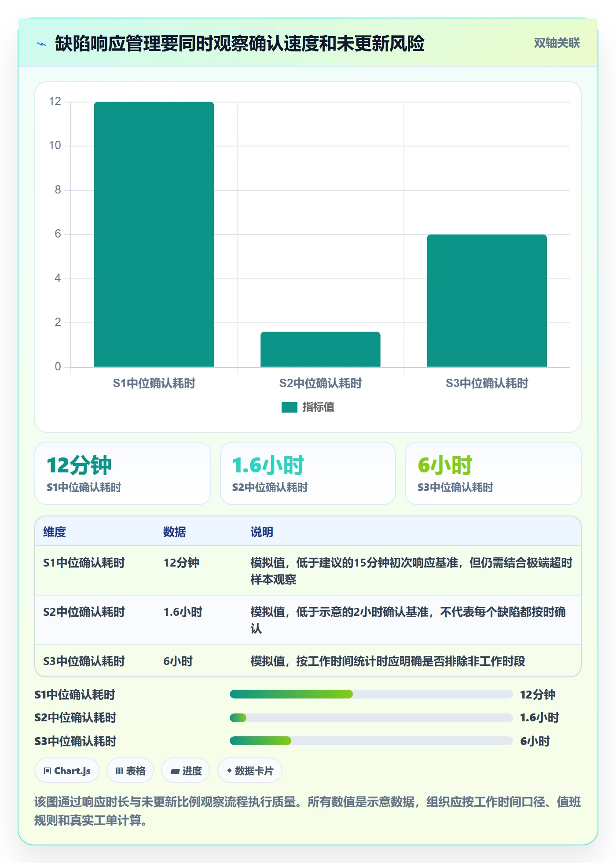The width and height of the screenshot is (616, 863).
Task: Click the 指标值 legend label
Action: [319, 407]
